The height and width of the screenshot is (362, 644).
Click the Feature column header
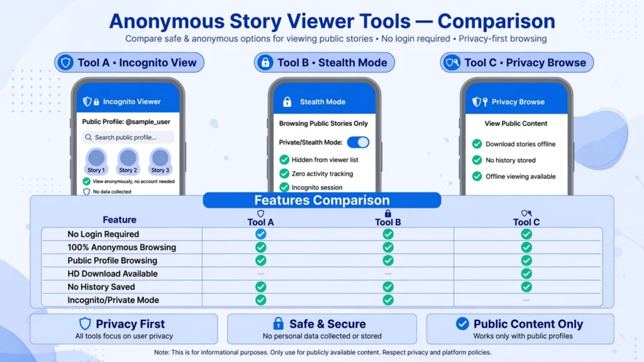click(x=119, y=219)
